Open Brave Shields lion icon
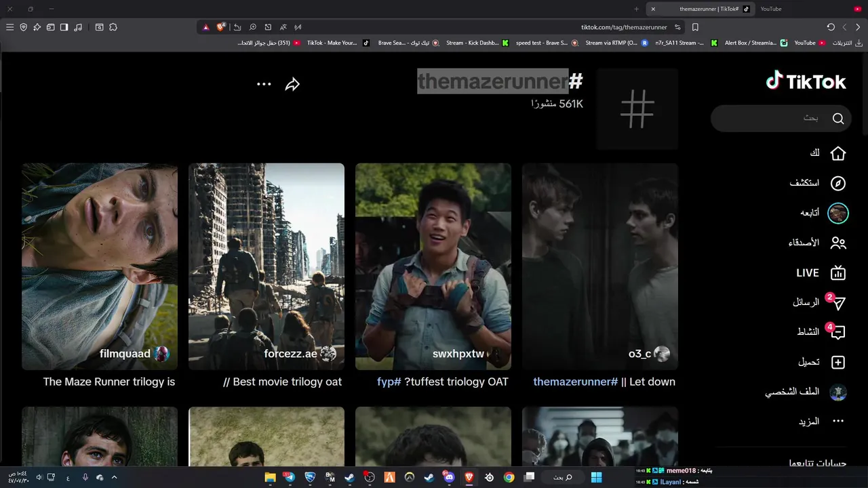The width and height of the screenshot is (868, 488). [x=221, y=27]
